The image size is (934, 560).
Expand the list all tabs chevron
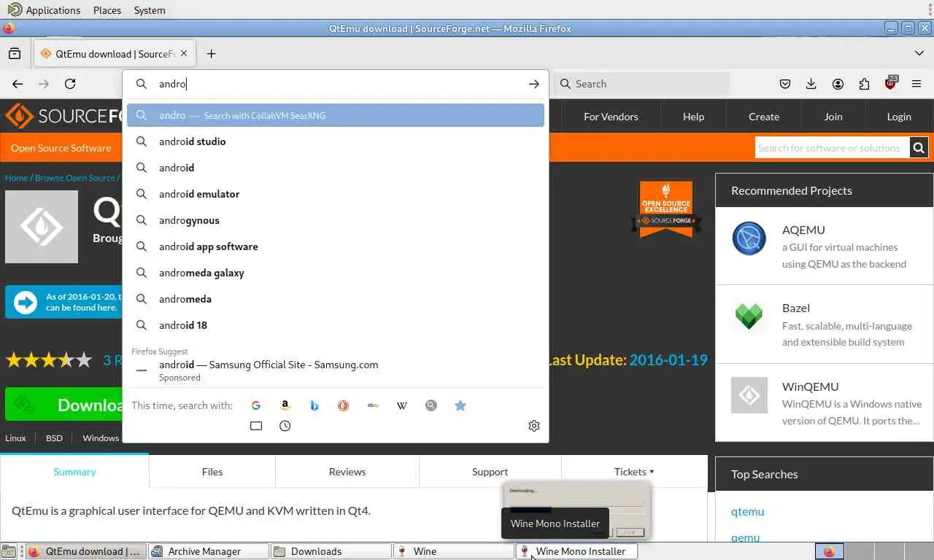[919, 53]
